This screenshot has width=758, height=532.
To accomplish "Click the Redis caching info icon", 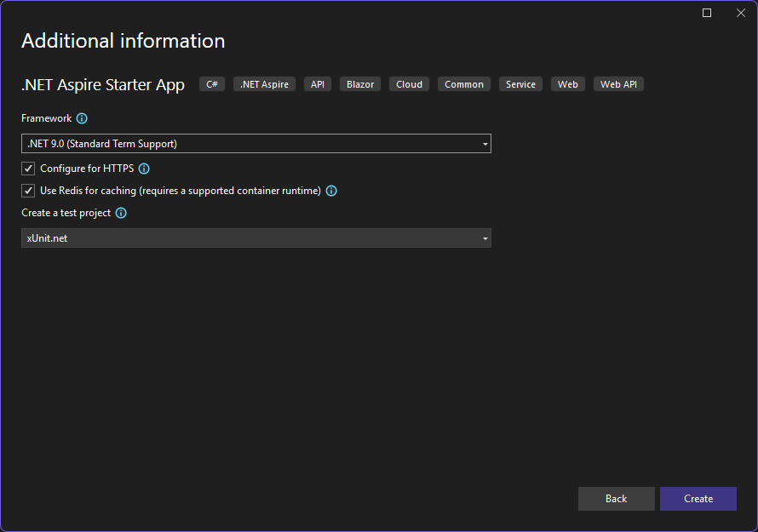I will pos(331,191).
